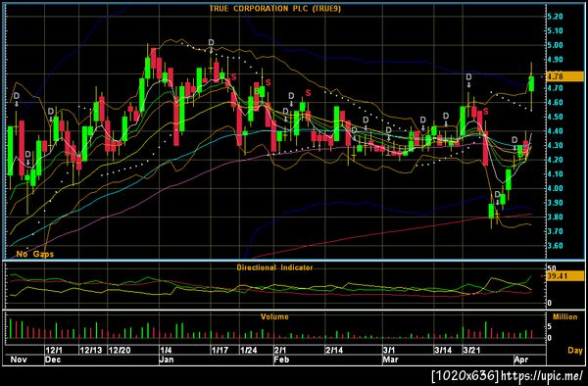Screen dimensions: 588x386
Task: Click the No Gaps label
Action: coord(35,254)
